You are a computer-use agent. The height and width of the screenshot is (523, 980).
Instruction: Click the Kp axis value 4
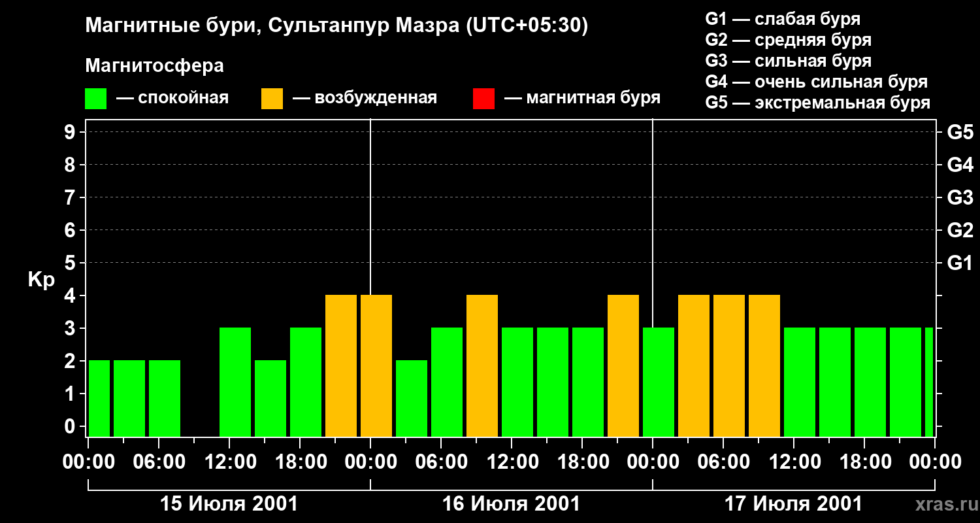click(71, 296)
